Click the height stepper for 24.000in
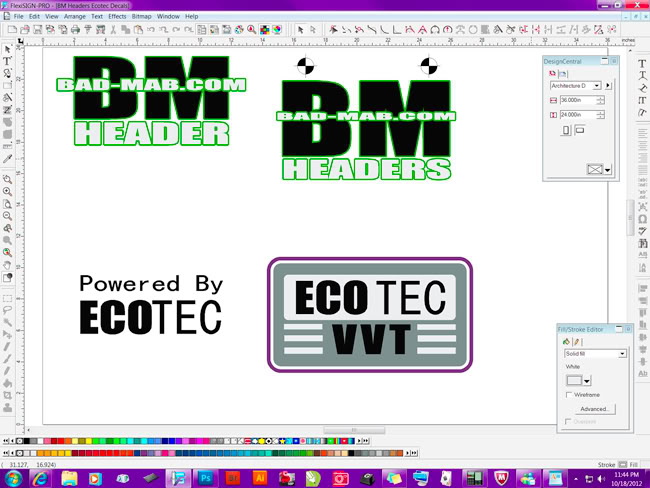The image size is (650, 488). coord(600,114)
